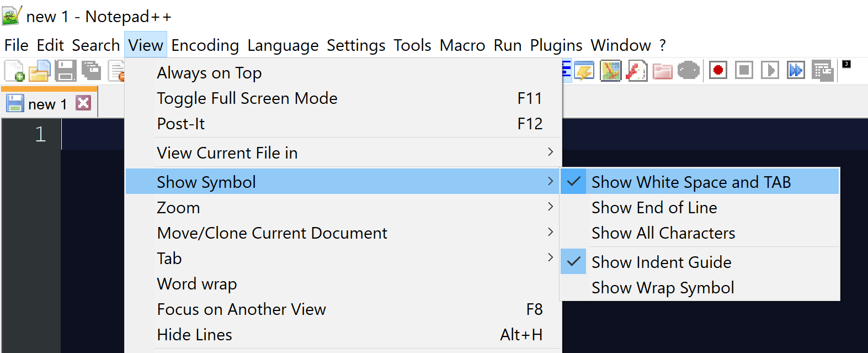Click the macro Playback triangle icon

point(770,70)
